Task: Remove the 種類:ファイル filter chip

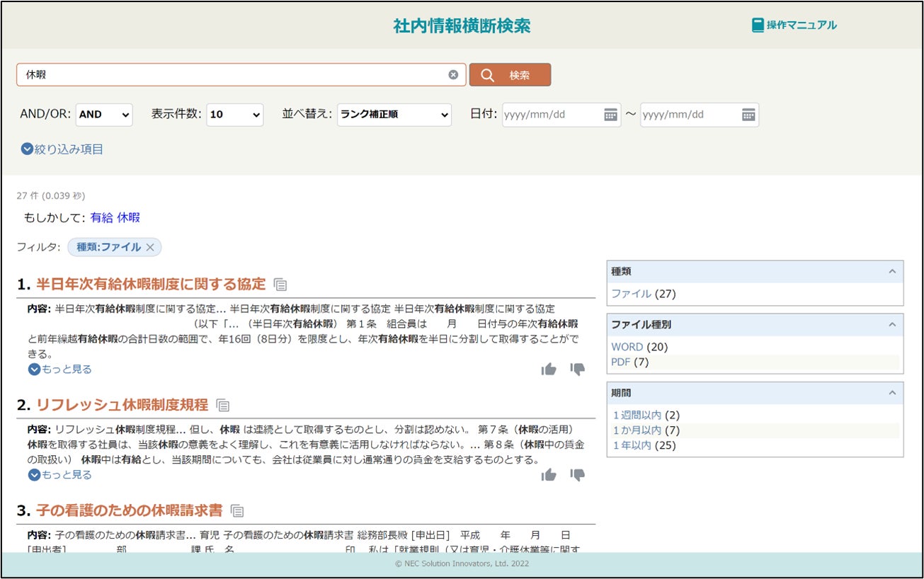Action: pos(150,247)
